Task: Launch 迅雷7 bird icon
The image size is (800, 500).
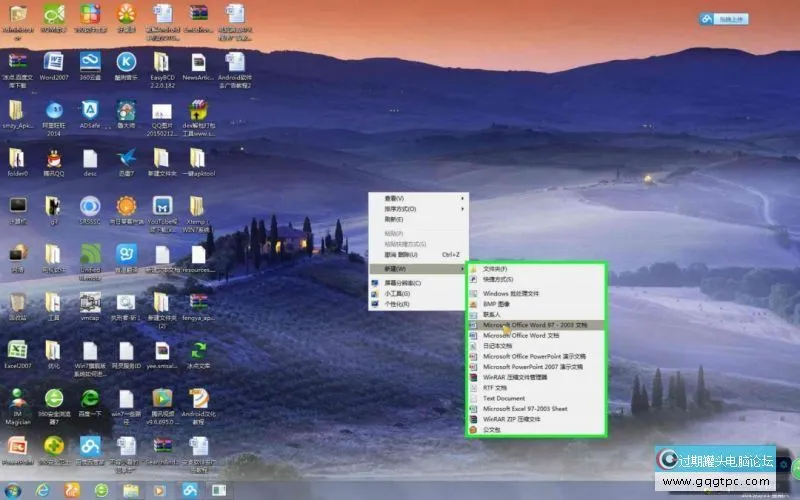Action: [x=126, y=162]
